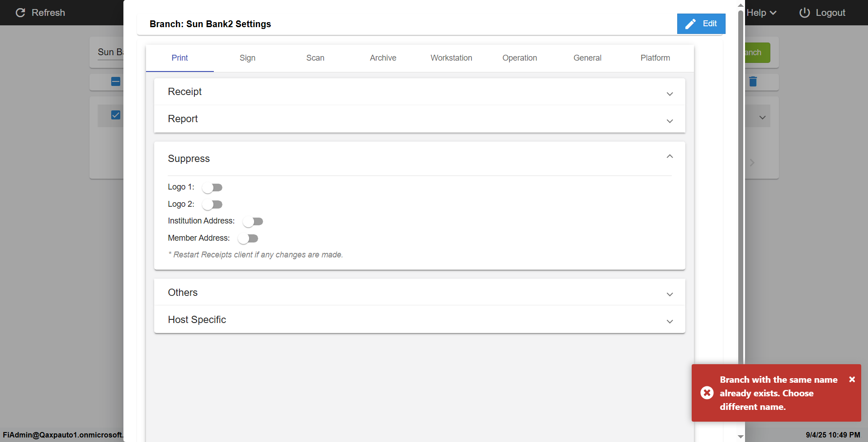Expand the Host Specific section

670,321
